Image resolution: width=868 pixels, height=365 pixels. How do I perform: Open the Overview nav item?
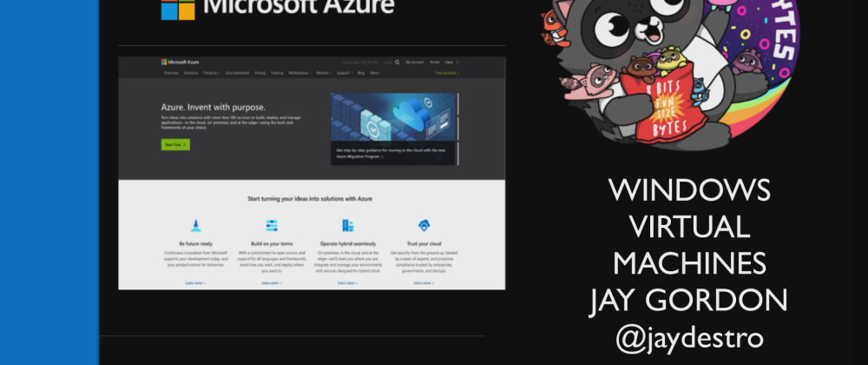pos(171,73)
